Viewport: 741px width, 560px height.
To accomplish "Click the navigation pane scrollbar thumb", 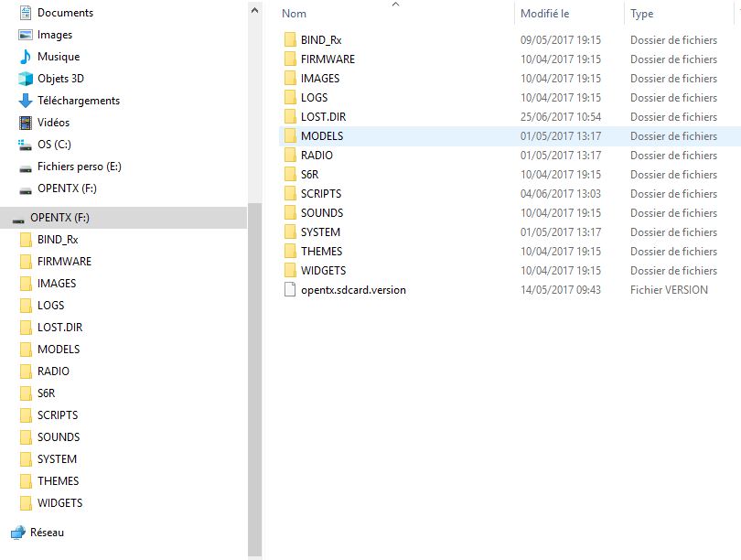I will point(254,380).
